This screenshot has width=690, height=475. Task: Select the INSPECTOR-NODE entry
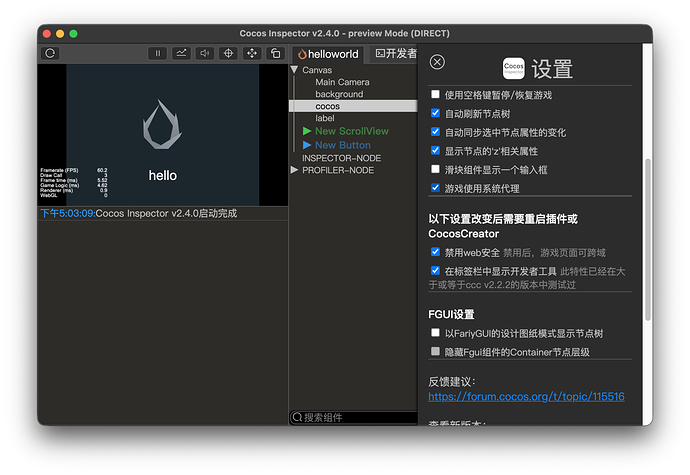pos(341,158)
